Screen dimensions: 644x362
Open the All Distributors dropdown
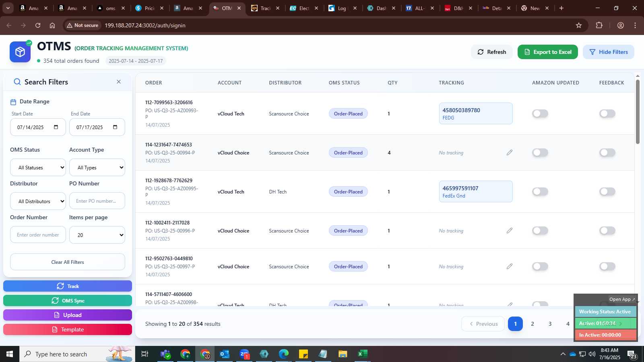click(38, 201)
